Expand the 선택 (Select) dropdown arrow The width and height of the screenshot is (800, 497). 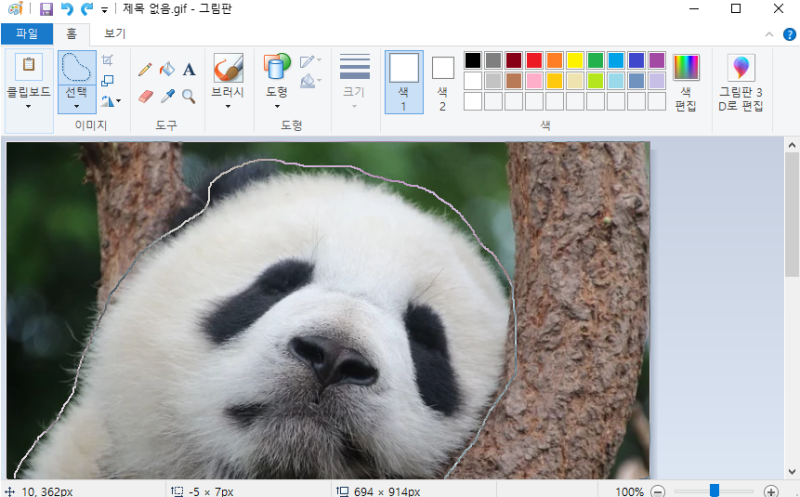(x=77, y=106)
